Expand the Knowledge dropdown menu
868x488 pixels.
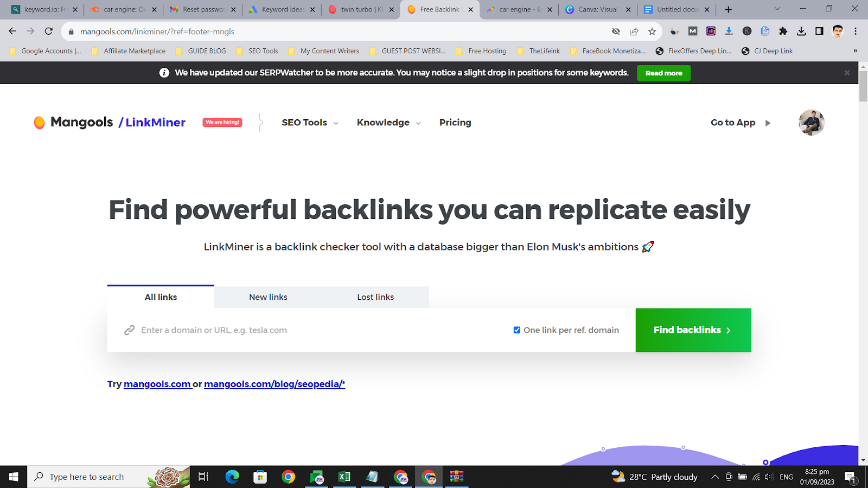pos(389,123)
